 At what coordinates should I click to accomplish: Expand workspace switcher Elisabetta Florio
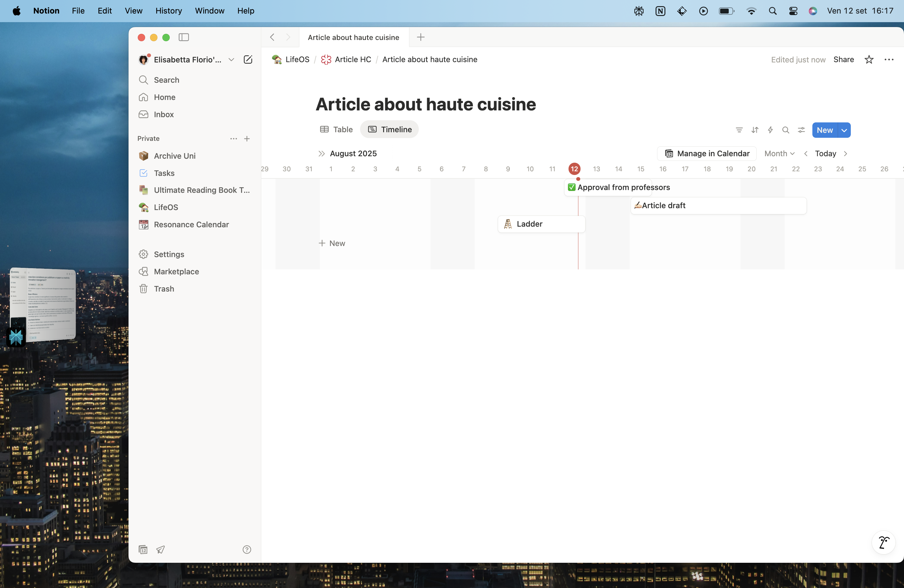click(x=187, y=60)
